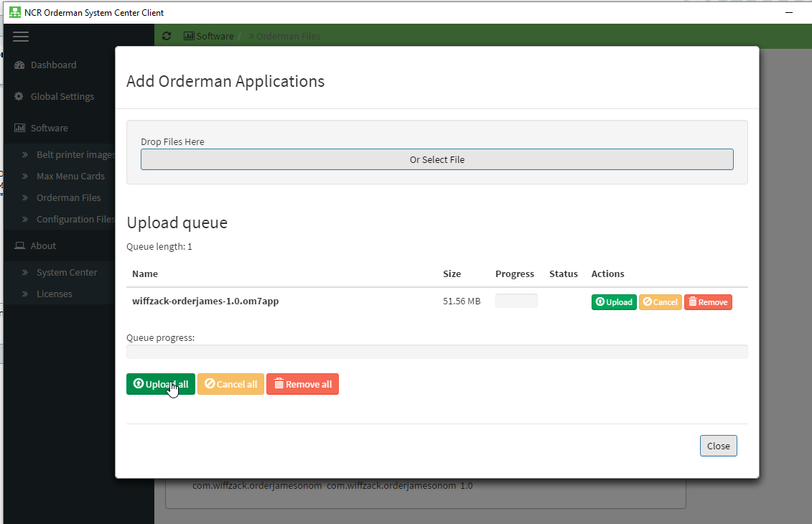Click the hamburger menu icon in sidebar
The width and height of the screenshot is (812, 524).
[21, 37]
